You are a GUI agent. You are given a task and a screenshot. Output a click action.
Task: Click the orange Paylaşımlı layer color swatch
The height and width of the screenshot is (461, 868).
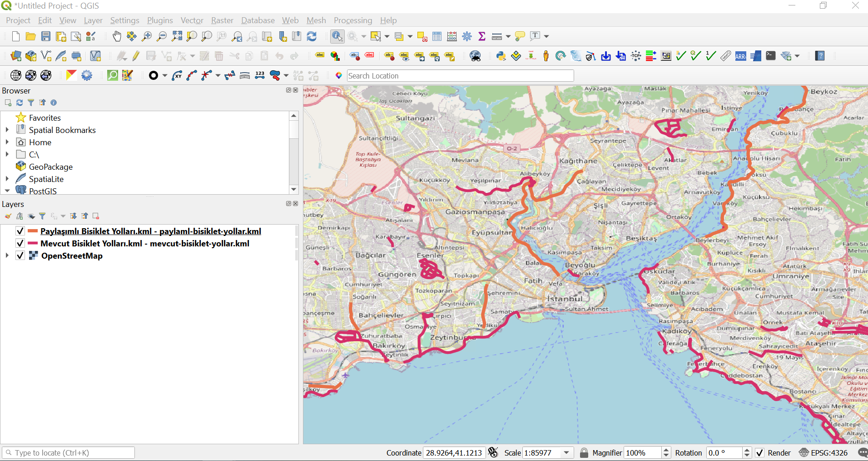pyautogui.click(x=33, y=231)
